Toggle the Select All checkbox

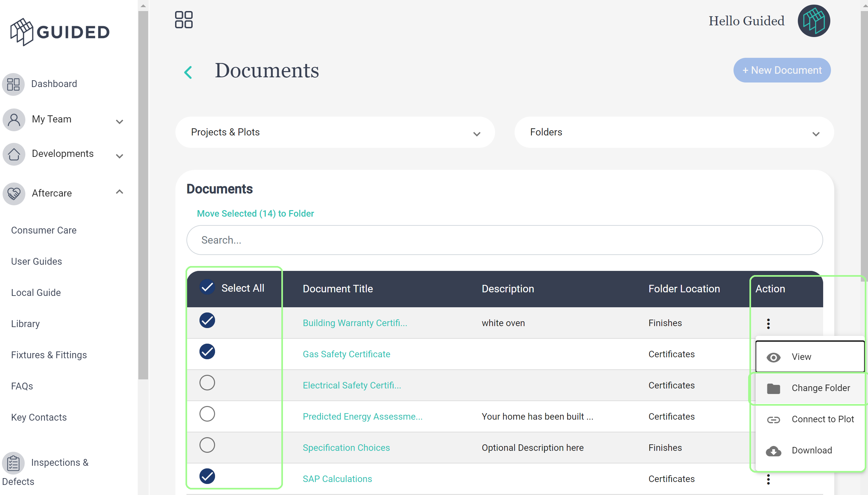pyautogui.click(x=207, y=288)
